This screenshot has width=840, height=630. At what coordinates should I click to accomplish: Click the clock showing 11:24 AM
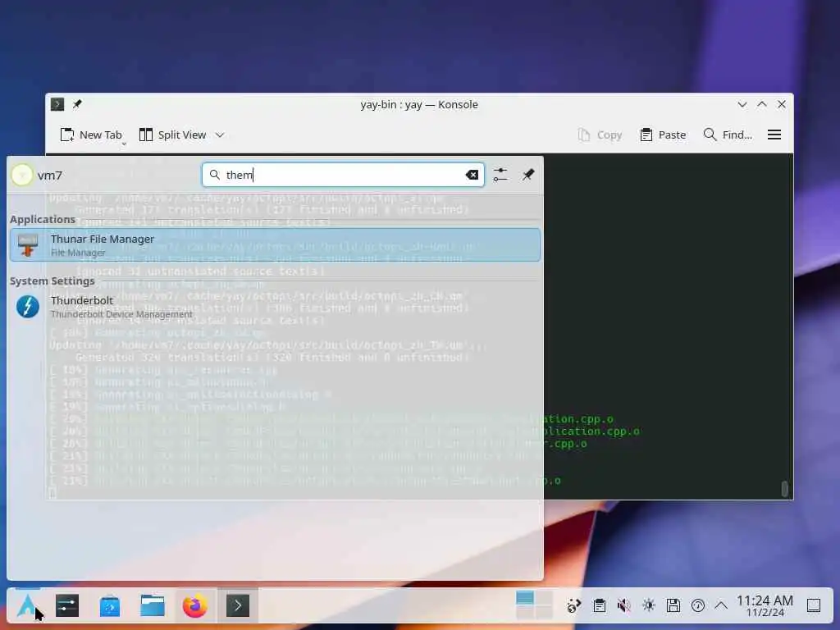tap(765, 606)
